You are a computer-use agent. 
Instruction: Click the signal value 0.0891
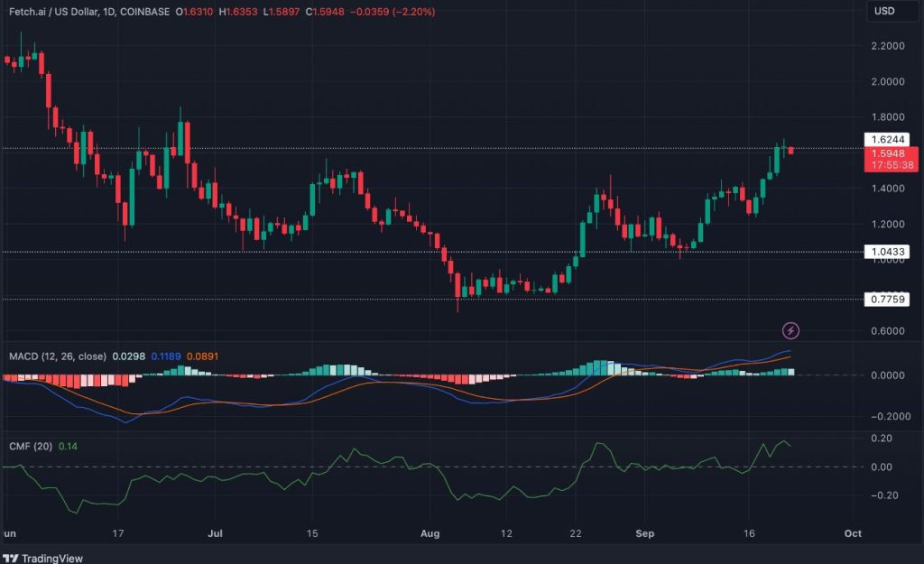coord(203,356)
